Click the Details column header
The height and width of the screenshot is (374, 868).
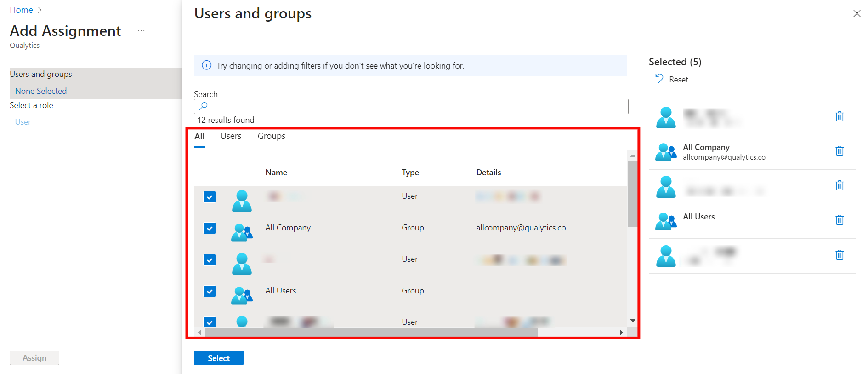point(488,173)
